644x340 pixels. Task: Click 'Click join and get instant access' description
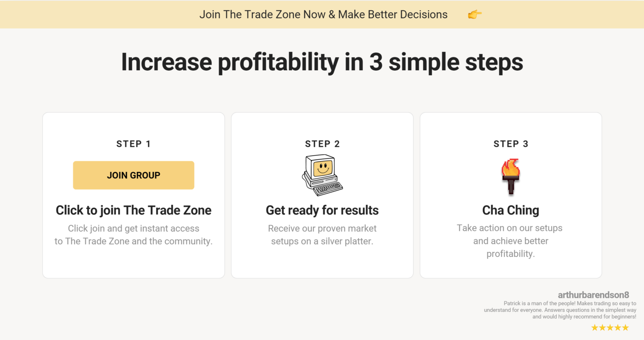134,235
